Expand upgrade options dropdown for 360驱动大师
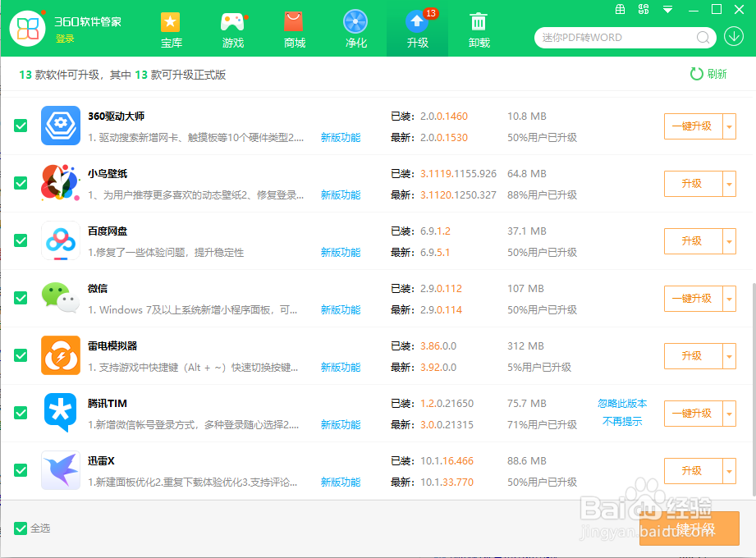 [730, 126]
